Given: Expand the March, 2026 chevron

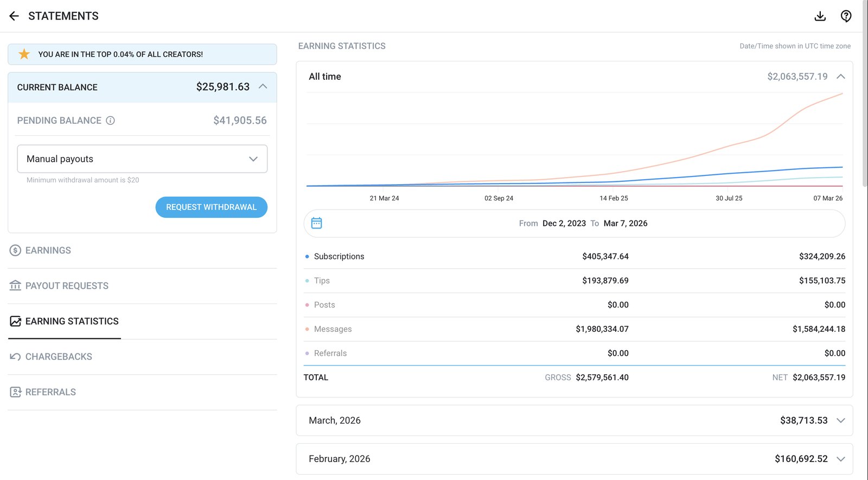Looking at the screenshot, I should (841, 421).
